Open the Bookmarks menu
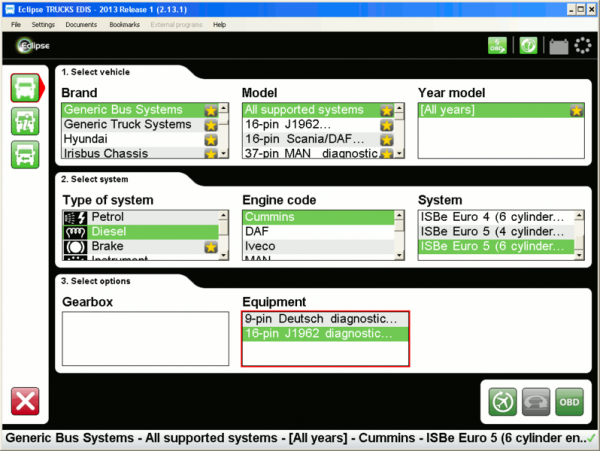The image size is (600, 451). coord(124,24)
